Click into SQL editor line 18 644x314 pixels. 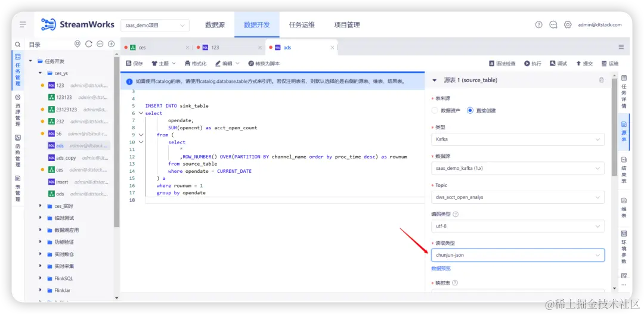[x=283, y=200]
